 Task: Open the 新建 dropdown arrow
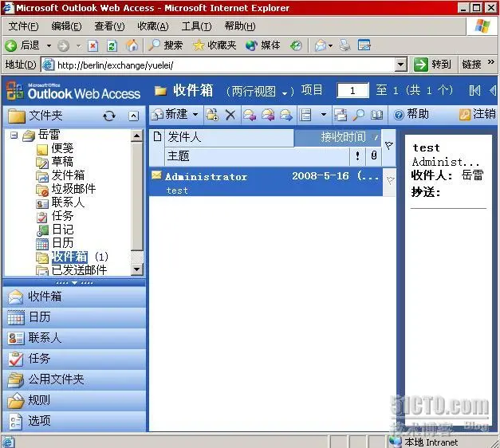195,115
